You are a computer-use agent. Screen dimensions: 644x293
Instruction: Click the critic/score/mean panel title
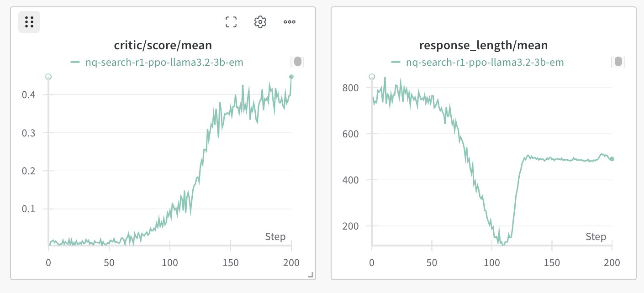(x=163, y=45)
